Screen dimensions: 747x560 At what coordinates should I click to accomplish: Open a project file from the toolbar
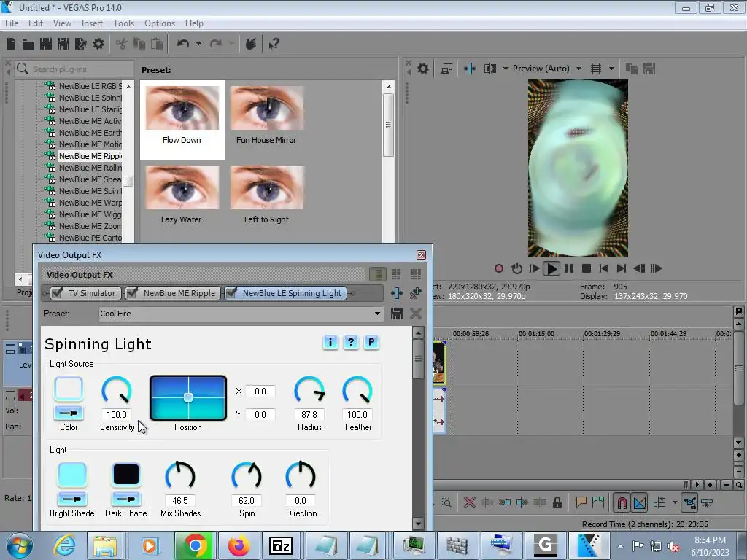point(28,44)
